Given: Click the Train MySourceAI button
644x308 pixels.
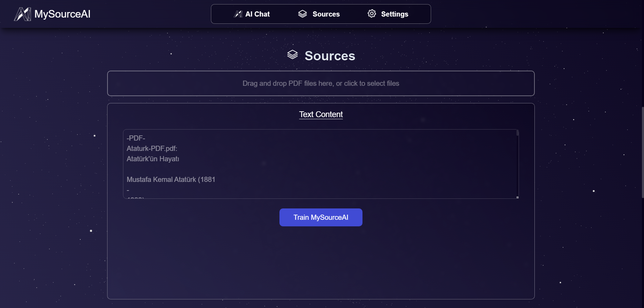Looking at the screenshot, I should 321,217.
